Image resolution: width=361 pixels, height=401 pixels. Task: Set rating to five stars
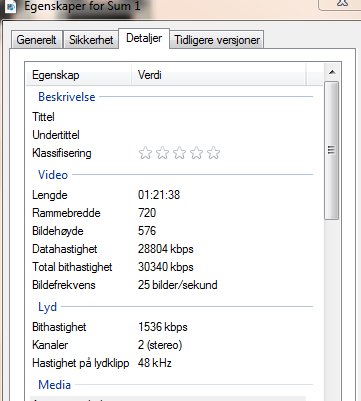pyautogui.click(x=213, y=153)
